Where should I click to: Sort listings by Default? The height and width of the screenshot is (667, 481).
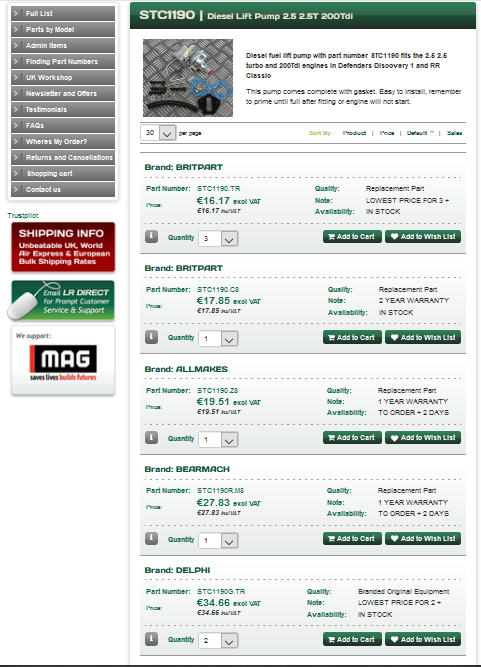point(417,133)
